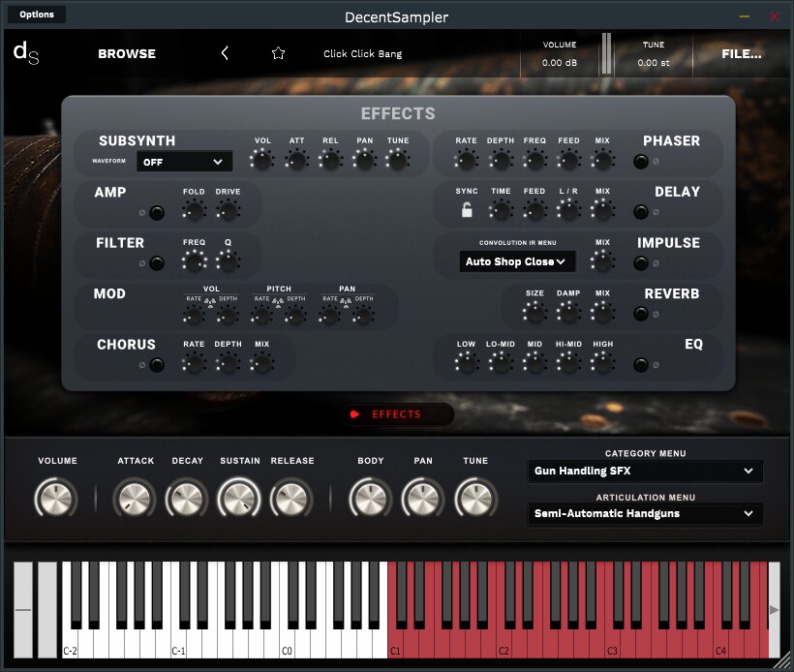Click the Body knob
794x672 pixels.
pos(369,499)
